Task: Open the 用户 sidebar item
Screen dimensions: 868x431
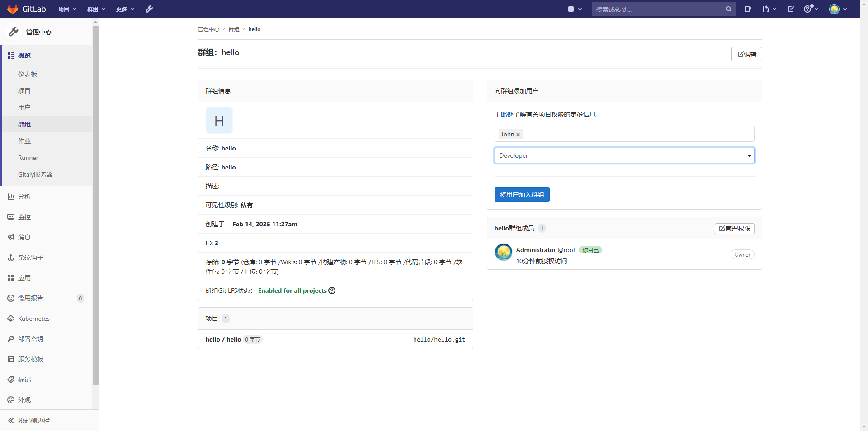Action: (24, 108)
